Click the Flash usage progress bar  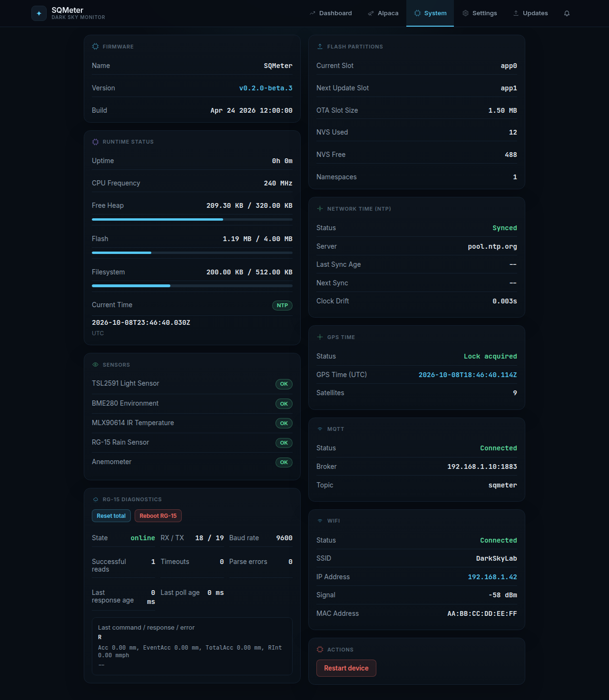(192, 253)
